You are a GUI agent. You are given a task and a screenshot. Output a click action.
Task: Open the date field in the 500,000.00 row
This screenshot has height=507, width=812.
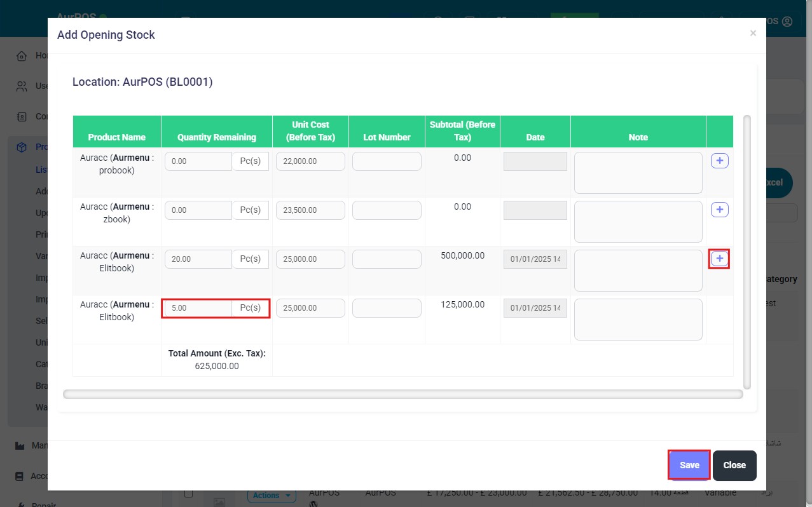point(535,259)
